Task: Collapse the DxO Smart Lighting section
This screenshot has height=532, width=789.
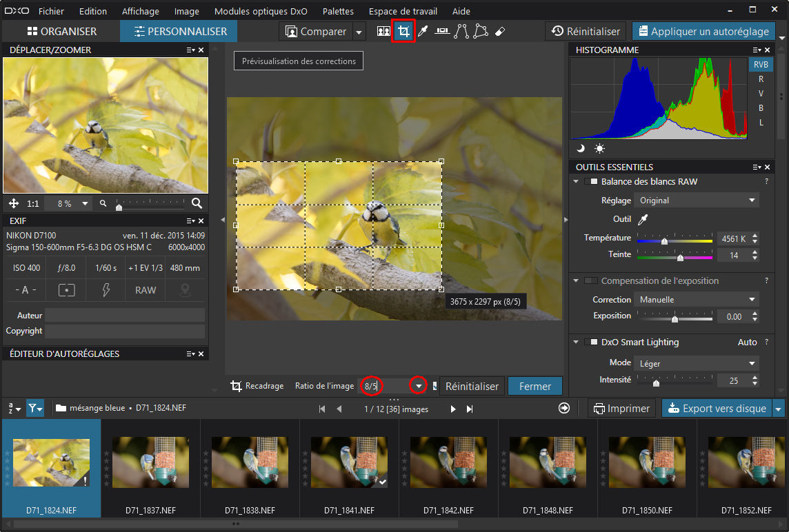Action: point(576,342)
